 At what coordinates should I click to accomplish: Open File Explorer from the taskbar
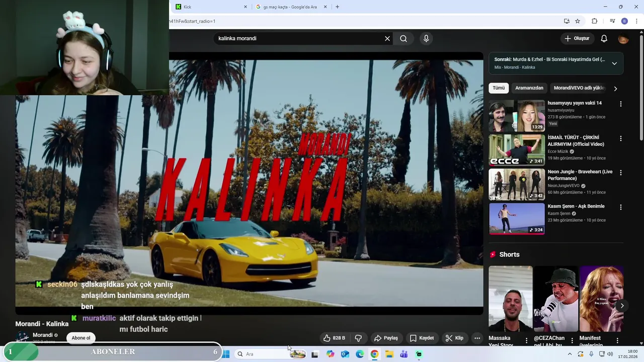click(389, 354)
